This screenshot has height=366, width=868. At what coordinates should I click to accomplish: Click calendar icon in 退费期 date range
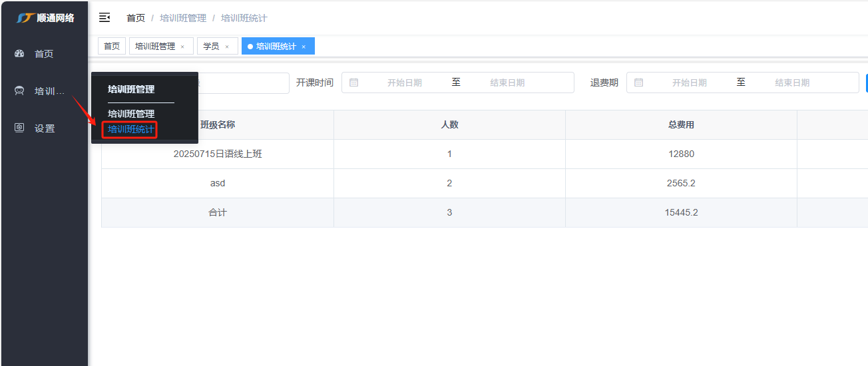[638, 83]
